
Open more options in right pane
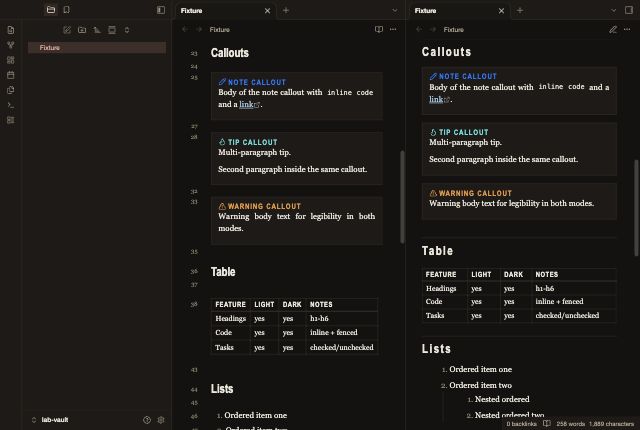tap(627, 29)
